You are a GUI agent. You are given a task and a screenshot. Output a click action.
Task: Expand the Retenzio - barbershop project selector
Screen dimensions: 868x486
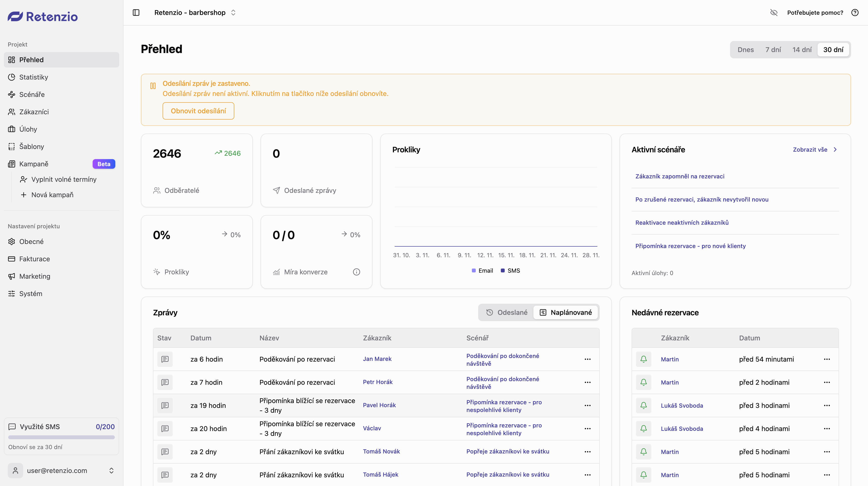[x=195, y=13]
